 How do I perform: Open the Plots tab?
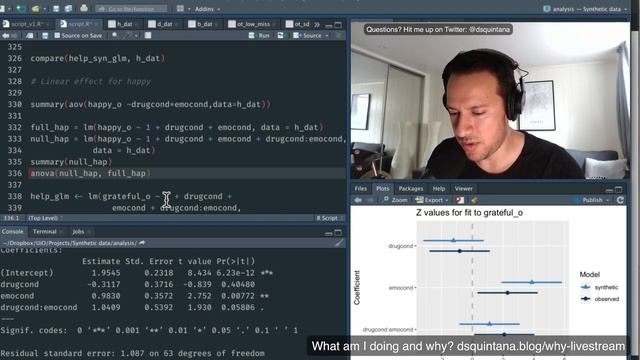click(x=382, y=189)
